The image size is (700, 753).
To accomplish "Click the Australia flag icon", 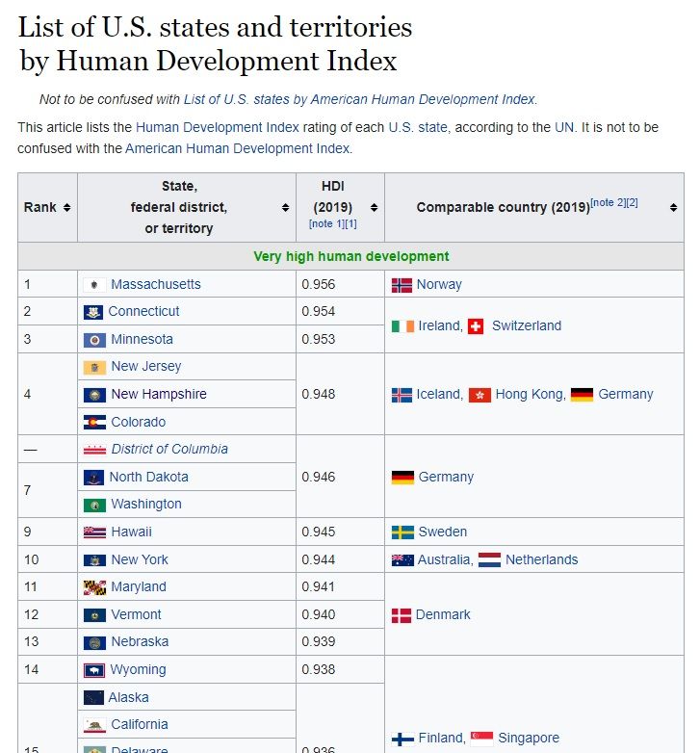I will pos(402,560).
